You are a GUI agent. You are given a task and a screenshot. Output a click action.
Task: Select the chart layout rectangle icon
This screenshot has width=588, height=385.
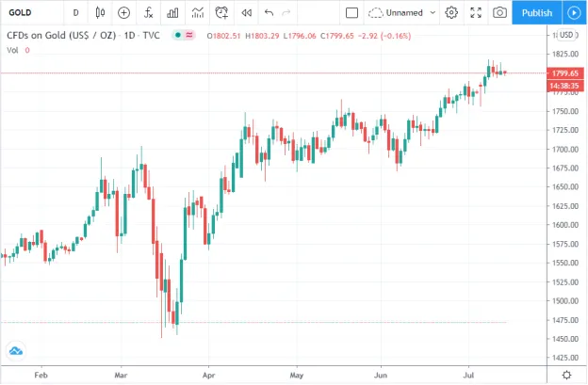point(351,13)
